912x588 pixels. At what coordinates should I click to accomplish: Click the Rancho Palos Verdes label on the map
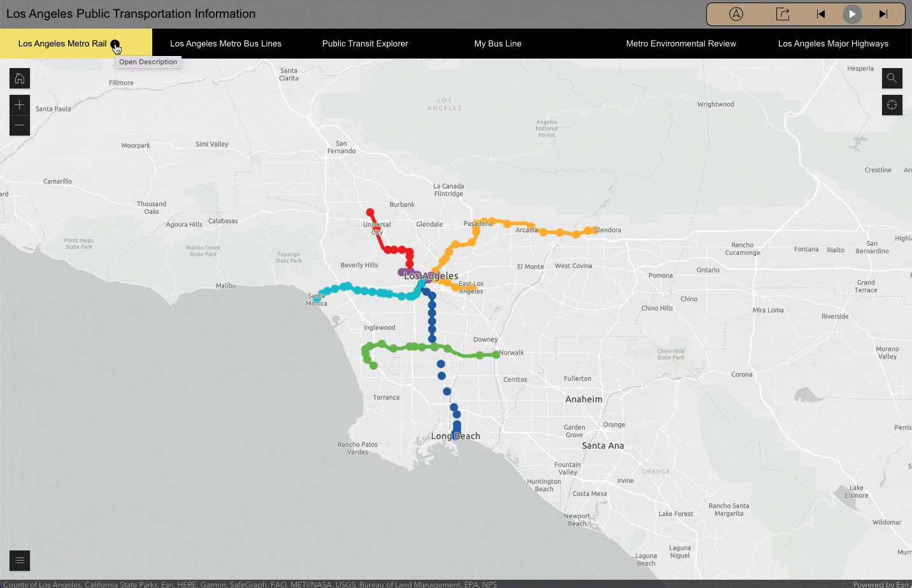[357, 449]
